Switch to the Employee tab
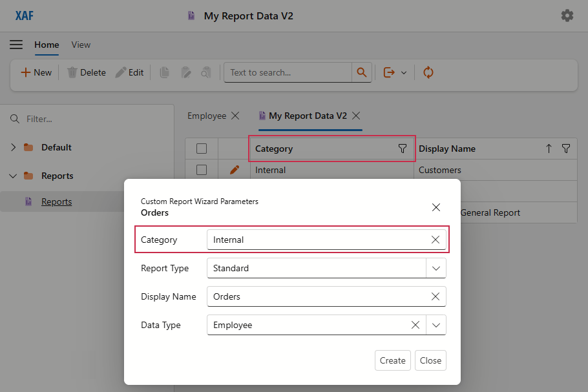Image resolution: width=588 pixels, height=392 pixels. (x=207, y=116)
